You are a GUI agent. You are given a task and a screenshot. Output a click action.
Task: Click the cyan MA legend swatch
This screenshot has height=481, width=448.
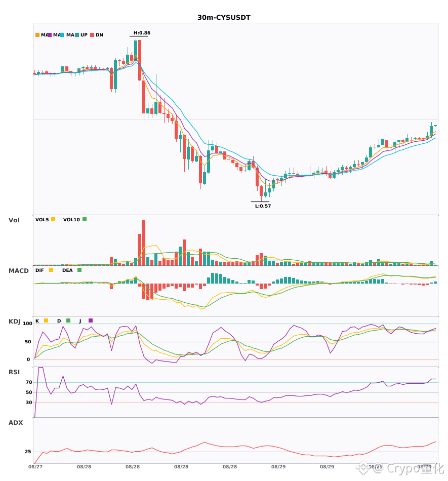pyautogui.click(x=62, y=35)
